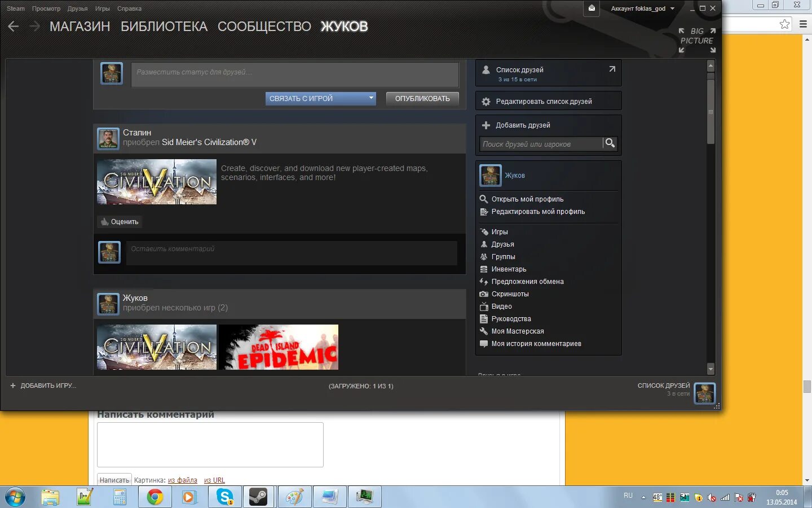The width and height of the screenshot is (812, 508).
Task: Open Предложения обмена
Action: pyautogui.click(x=527, y=282)
